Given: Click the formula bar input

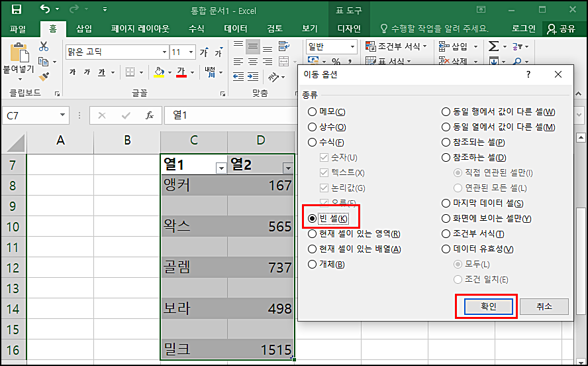Looking at the screenshot, I should tap(231, 115).
